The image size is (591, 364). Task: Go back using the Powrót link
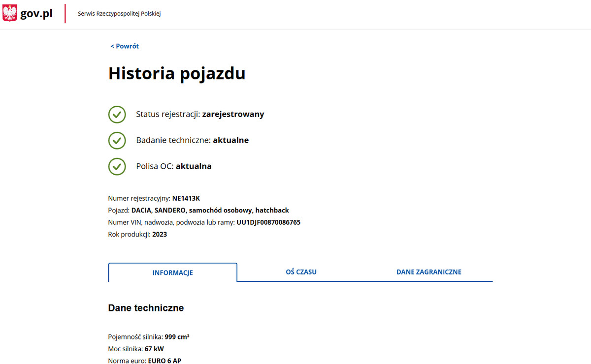pos(125,46)
